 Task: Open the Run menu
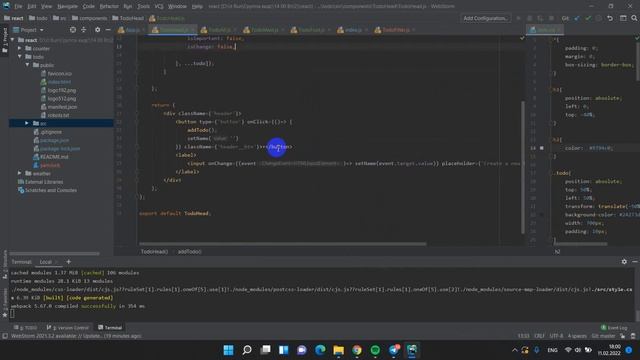point(127,7)
